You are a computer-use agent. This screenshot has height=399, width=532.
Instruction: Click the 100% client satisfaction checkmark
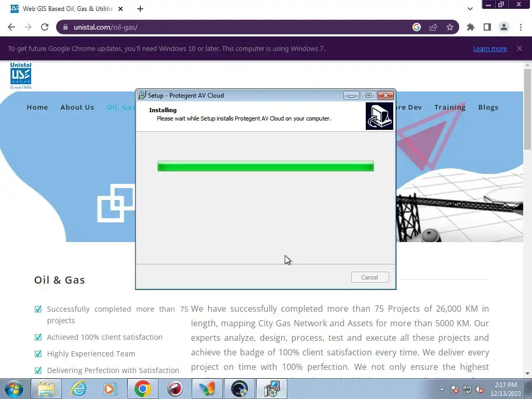click(38, 337)
